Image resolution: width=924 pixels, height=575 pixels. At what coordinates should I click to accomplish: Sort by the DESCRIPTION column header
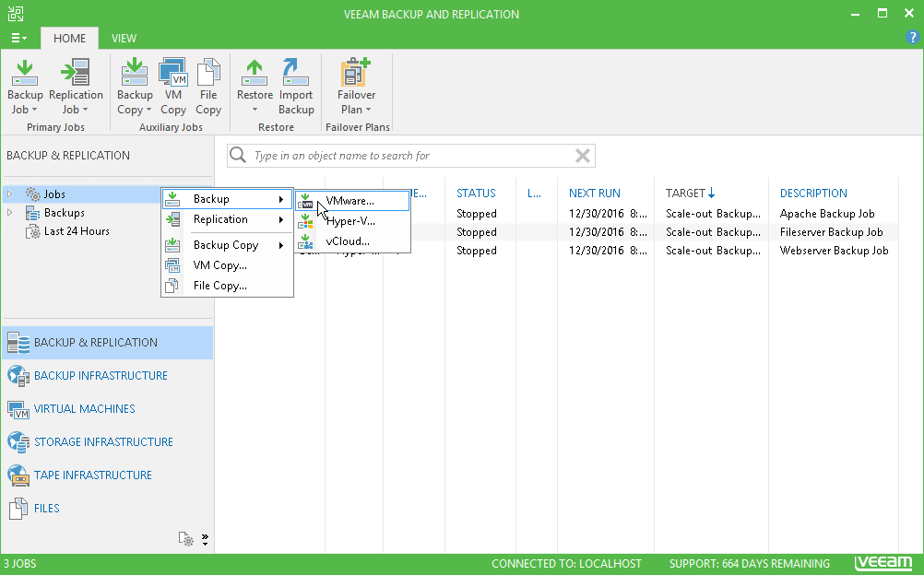pyautogui.click(x=813, y=194)
